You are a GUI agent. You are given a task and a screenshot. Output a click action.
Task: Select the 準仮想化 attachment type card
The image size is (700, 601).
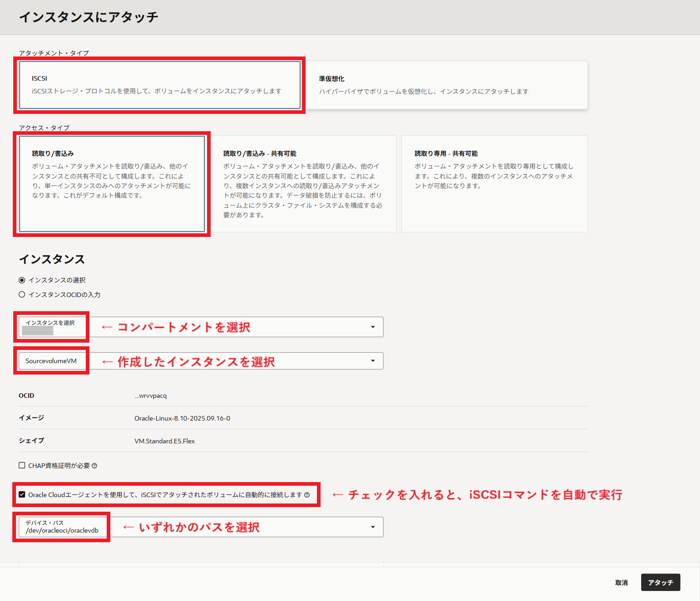click(446, 85)
